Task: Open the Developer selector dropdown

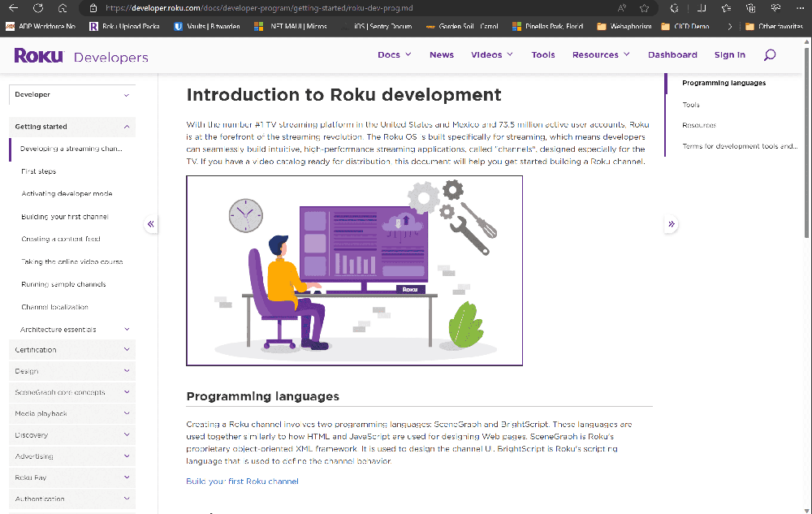Action: (x=71, y=94)
